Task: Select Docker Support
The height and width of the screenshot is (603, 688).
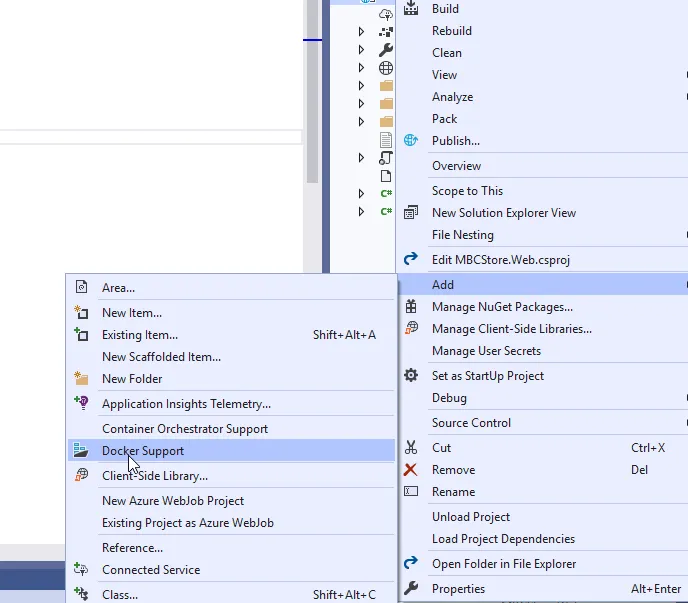Action: [x=231, y=450]
